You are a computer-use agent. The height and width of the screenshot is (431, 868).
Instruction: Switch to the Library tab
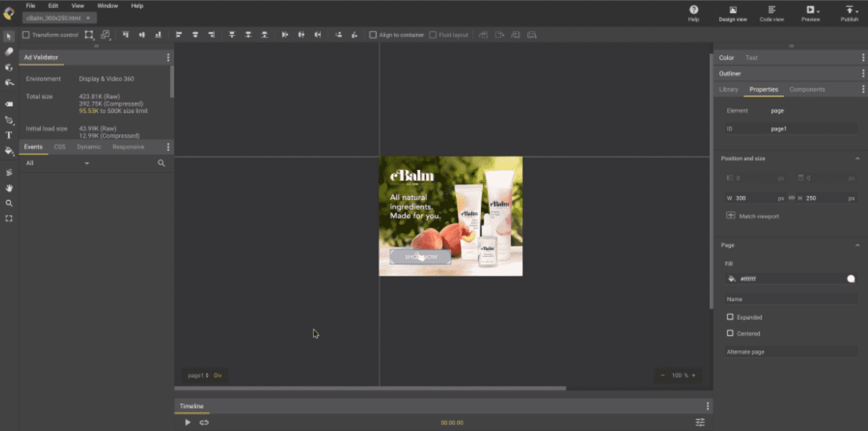[x=728, y=89]
